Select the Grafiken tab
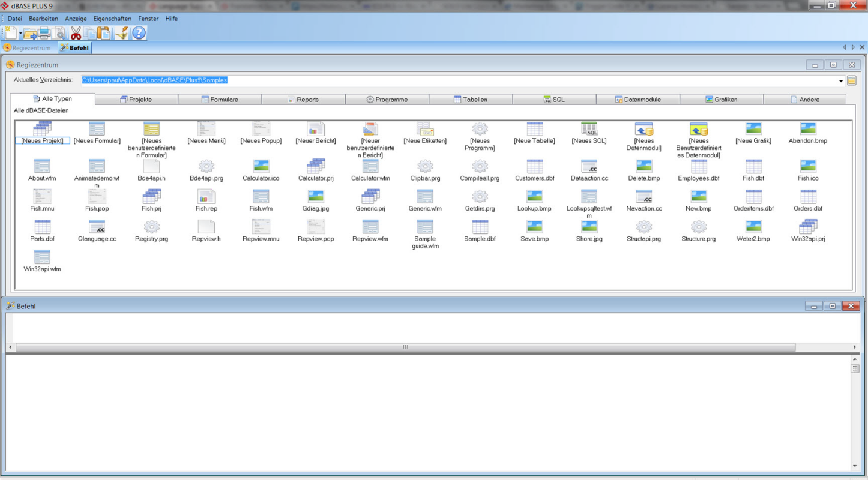Image resolution: width=868 pixels, height=480 pixels. (722, 100)
